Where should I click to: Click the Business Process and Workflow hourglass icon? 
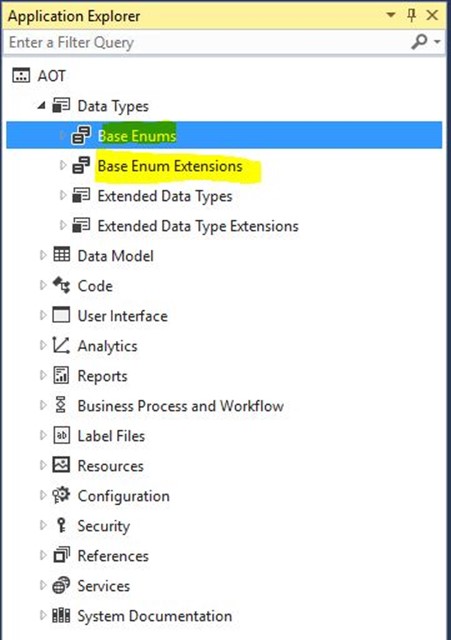click(x=61, y=405)
